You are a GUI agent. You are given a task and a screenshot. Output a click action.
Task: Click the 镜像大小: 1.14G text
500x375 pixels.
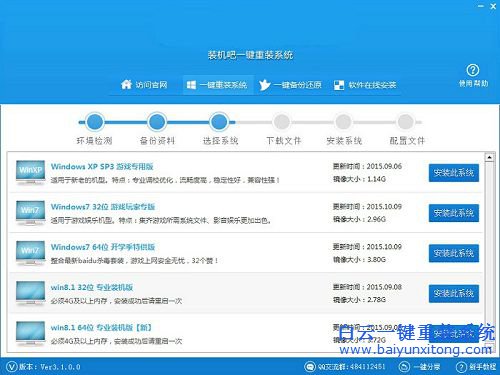[x=359, y=179]
